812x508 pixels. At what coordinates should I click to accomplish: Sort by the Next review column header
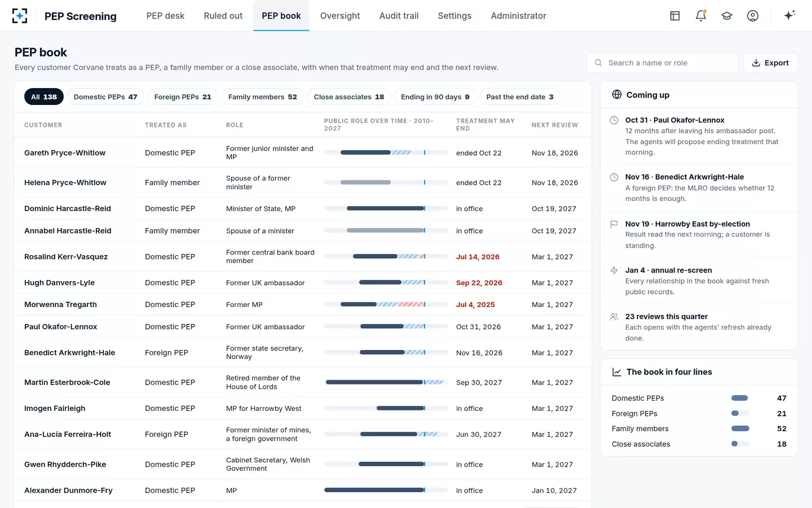[x=555, y=125]
